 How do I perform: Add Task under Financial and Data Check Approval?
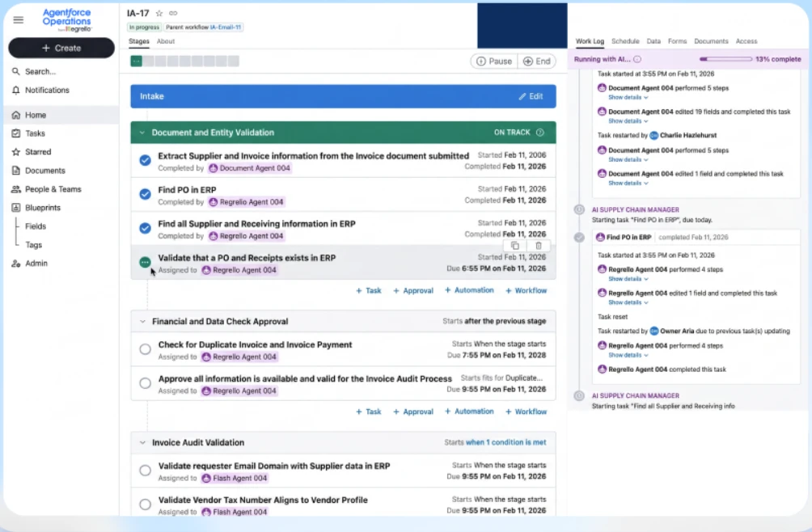coord(368,412)
